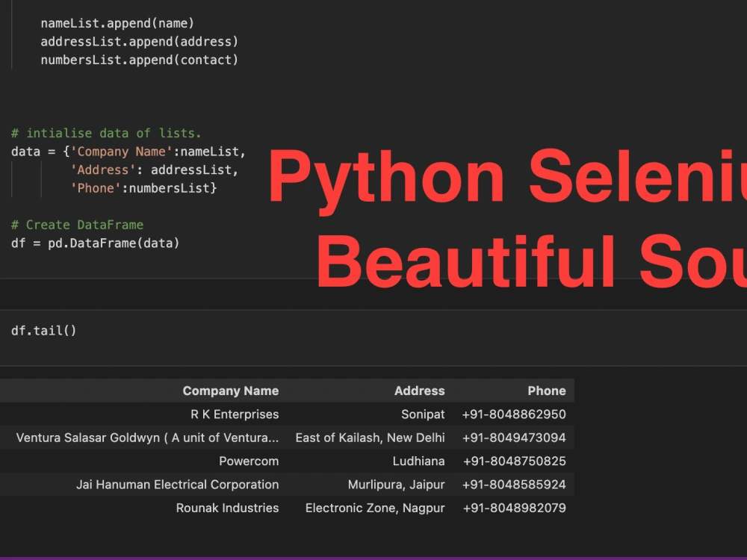Select the Ludhiana address cell
Image resolution: width=747 pixels, height=560 pixels.
(418, 461)
